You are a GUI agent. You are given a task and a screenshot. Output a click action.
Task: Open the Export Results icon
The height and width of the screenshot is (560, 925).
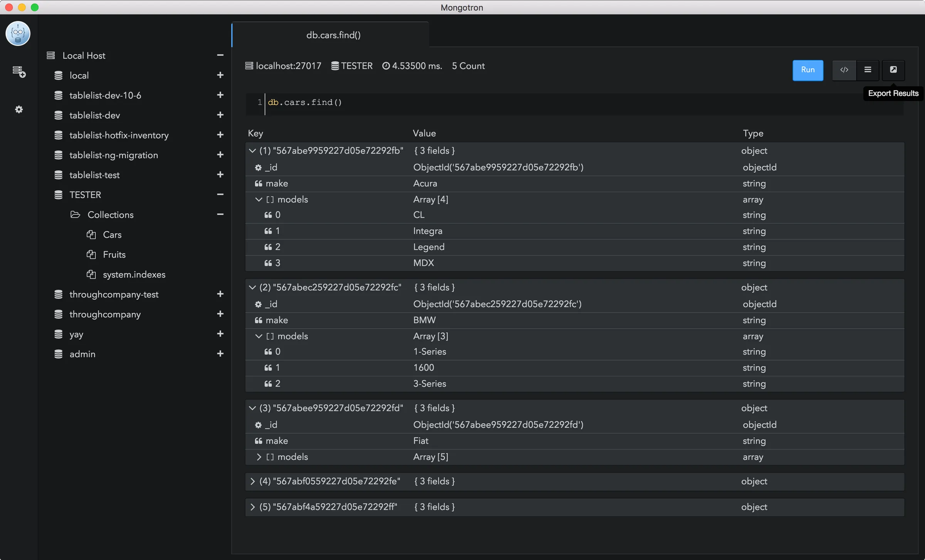click(x=893, y=70)
